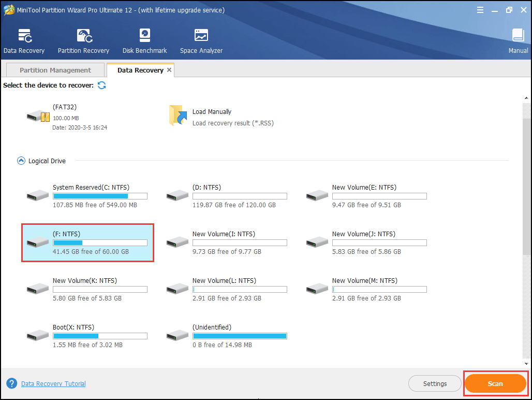This screenshot has width=532, height=400.
Task: Click the '41.45 GB free of 60.00 GB' text
Action: click(91, 251)
